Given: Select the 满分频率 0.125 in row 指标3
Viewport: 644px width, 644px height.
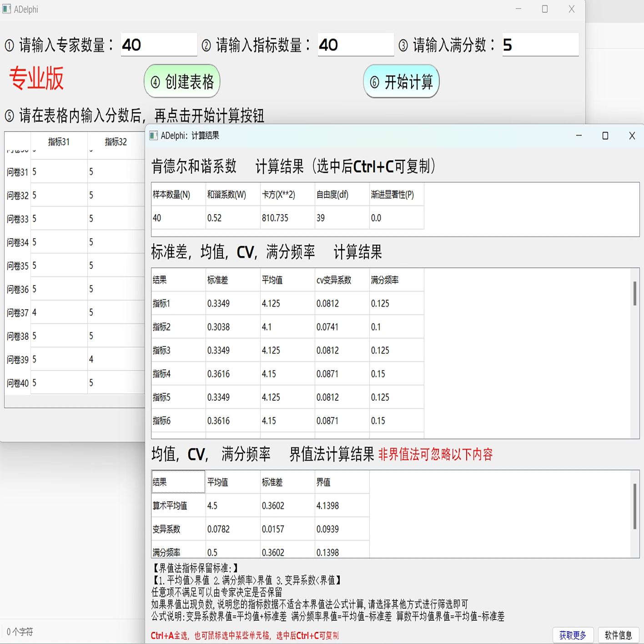Looking at the screenshot, I should [397, 351].
